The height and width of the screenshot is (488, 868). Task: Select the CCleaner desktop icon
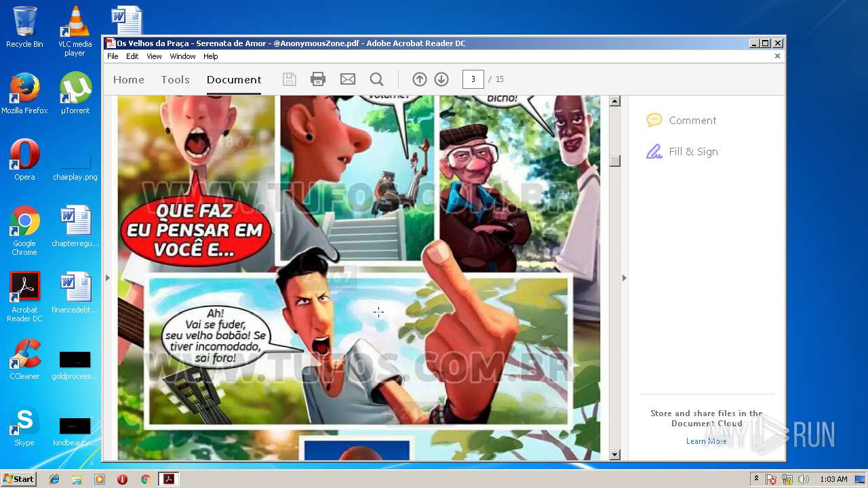click(x=24, y=359)
